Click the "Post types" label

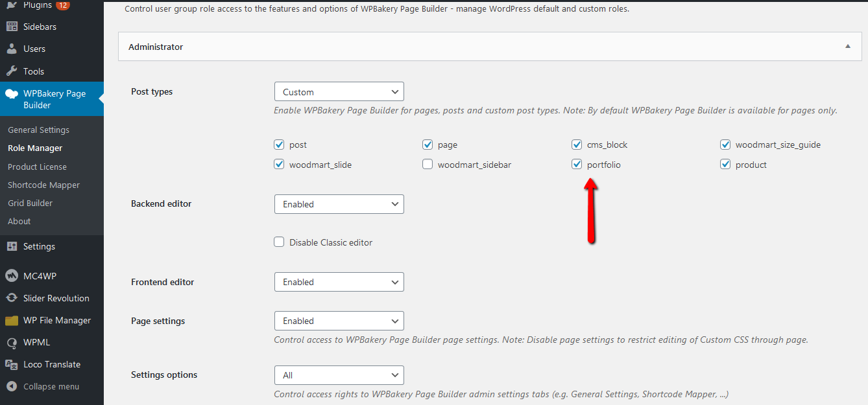pos(152,91)
